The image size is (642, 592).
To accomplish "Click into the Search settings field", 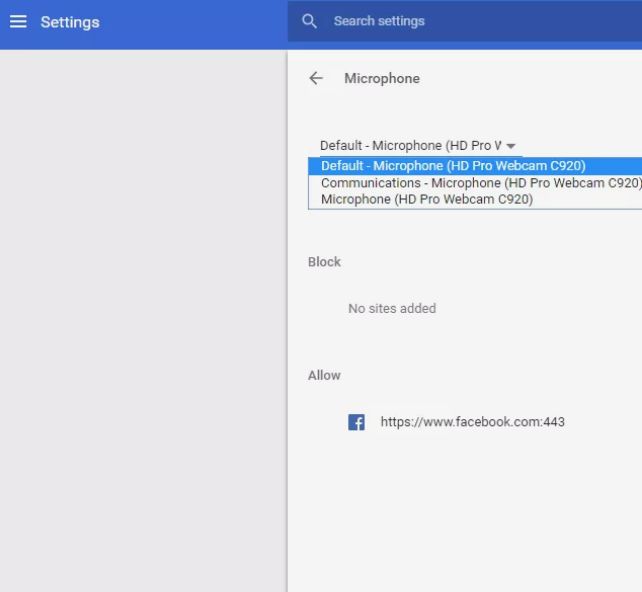I will point(465,21).
